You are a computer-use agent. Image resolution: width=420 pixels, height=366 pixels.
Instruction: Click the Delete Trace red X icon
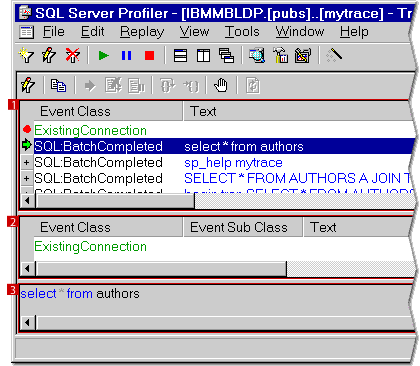[72, 55]
